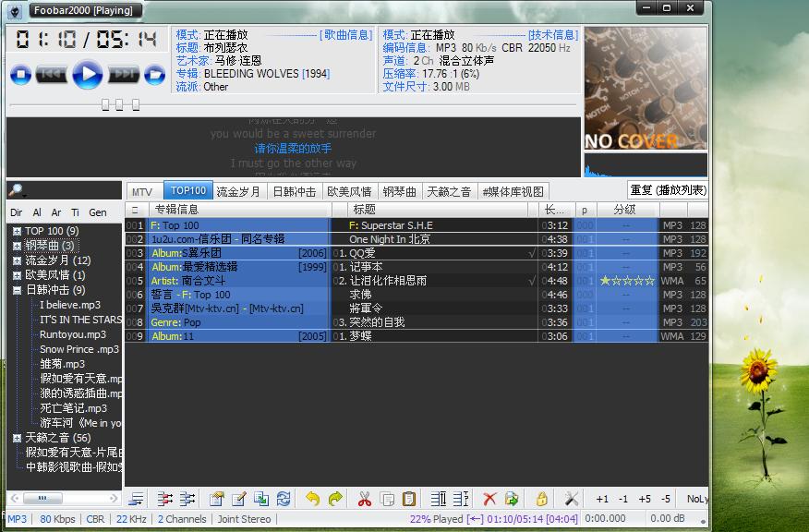Image resolution: width=809 pixels, height=532 pixels.
Task: Click the leftmost slider handle under playback buttons
Action: click(x=105, y=104)
